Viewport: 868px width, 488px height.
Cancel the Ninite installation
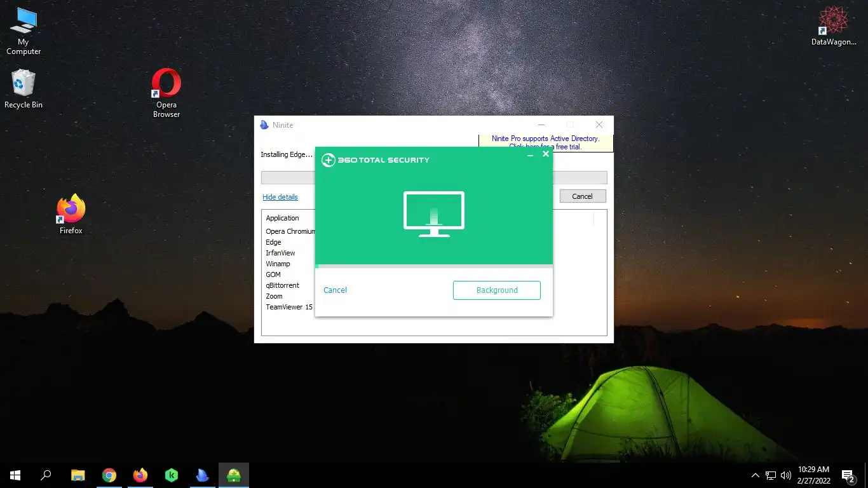pos(583,196)
